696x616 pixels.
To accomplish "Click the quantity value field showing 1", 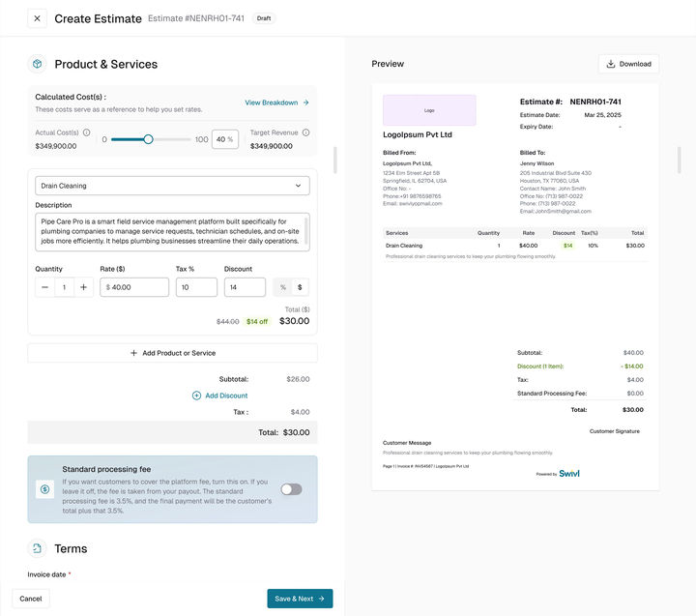I will [x=65, y=287].
